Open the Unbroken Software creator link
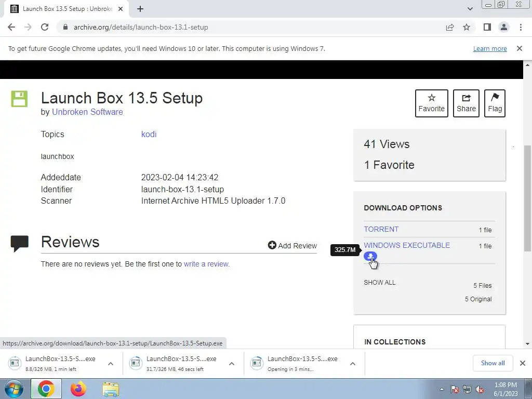532x399 pixels. (87, 112)
